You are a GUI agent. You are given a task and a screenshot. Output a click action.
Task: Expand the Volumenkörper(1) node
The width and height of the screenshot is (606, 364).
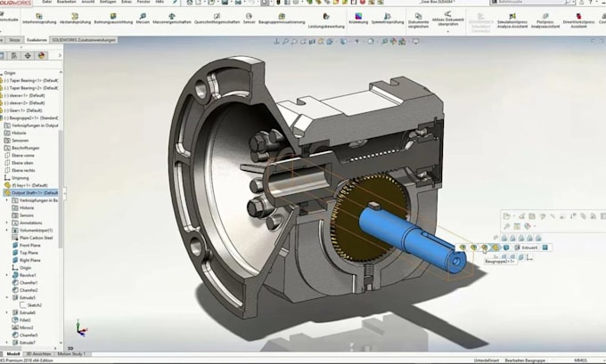(6, 231)
